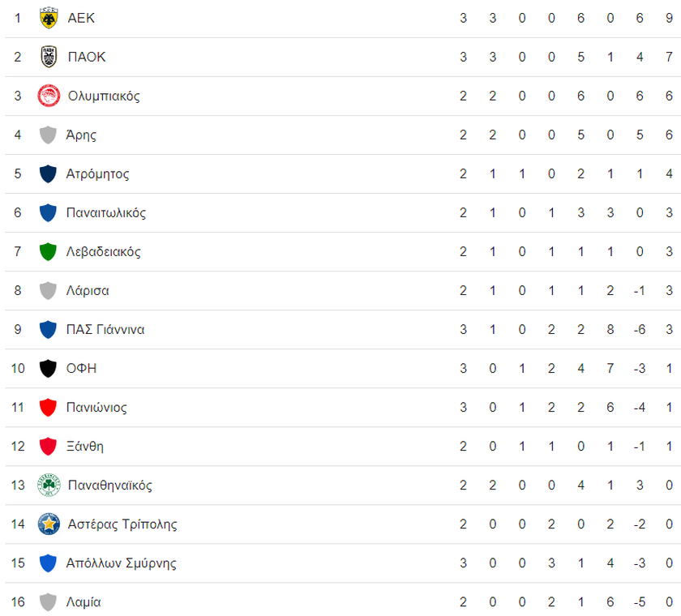Click the blue shield beside Απόλλων Σμύρνης
The width and height of the screenshot is (681, 616).
click(x=48, y=563)
